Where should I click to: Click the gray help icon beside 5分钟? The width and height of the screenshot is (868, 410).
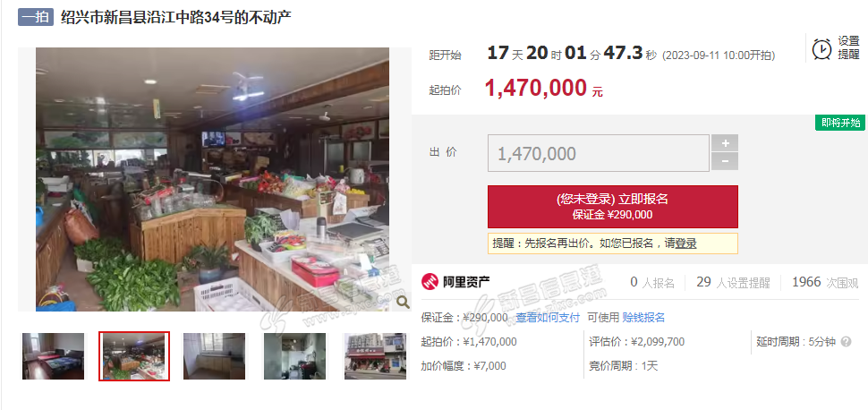(846, 342)
